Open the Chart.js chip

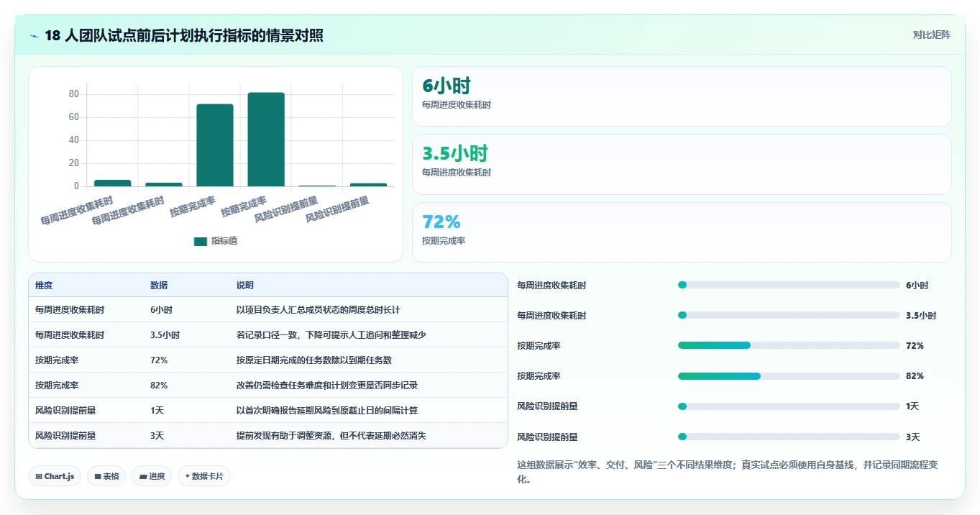pyautogui.click(x=55, y=476)
